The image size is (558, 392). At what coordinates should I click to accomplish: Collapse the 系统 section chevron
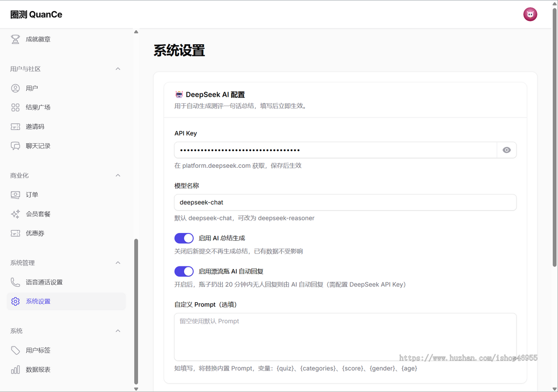(118, 331)
